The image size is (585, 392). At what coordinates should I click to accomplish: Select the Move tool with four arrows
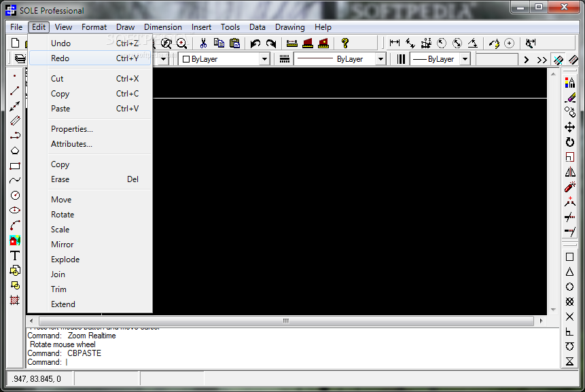coord(569,127)
